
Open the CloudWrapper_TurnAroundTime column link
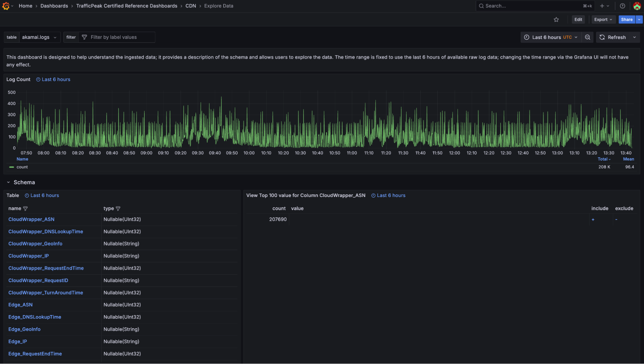pyautogui.click(x=46, y=293)
